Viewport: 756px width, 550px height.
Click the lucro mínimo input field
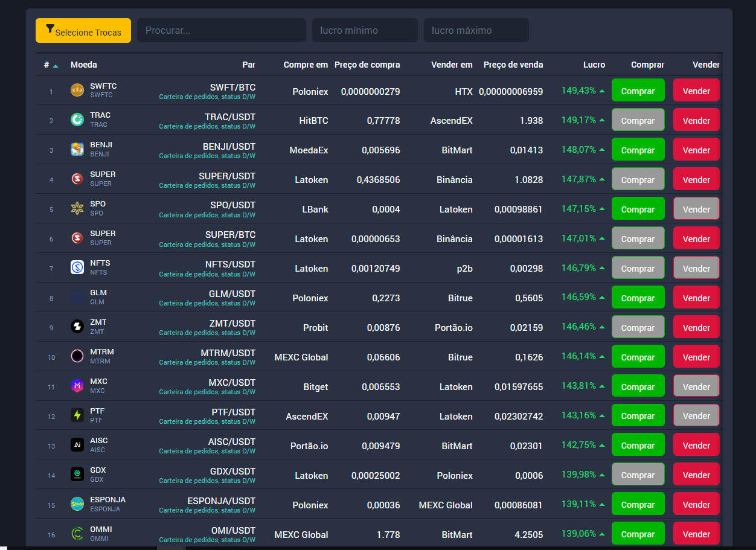coord(364,30)
